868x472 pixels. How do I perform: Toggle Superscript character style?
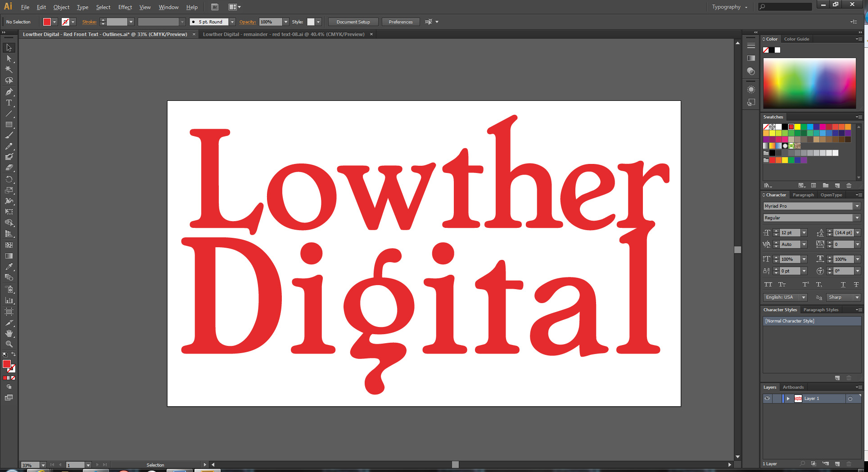[x=806, y=285]
